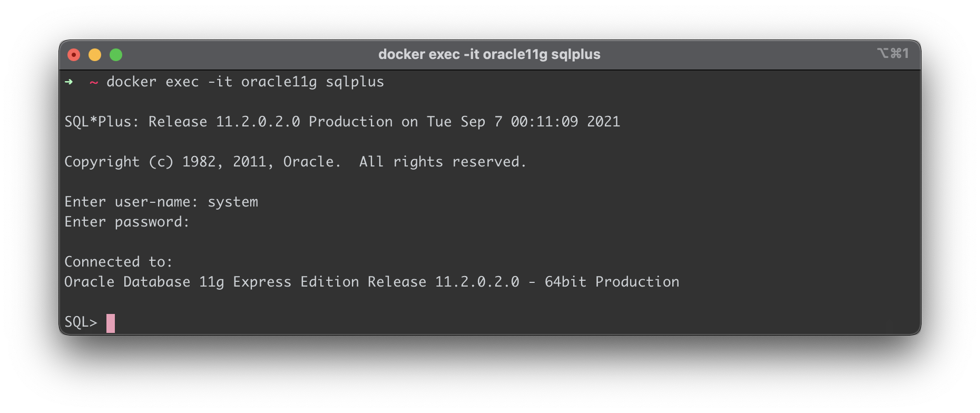This screenshot has width=980, height=413.
Task: Click the 'docker exec -it oracle11g sqlplus' command line
Action: point(246,82)
